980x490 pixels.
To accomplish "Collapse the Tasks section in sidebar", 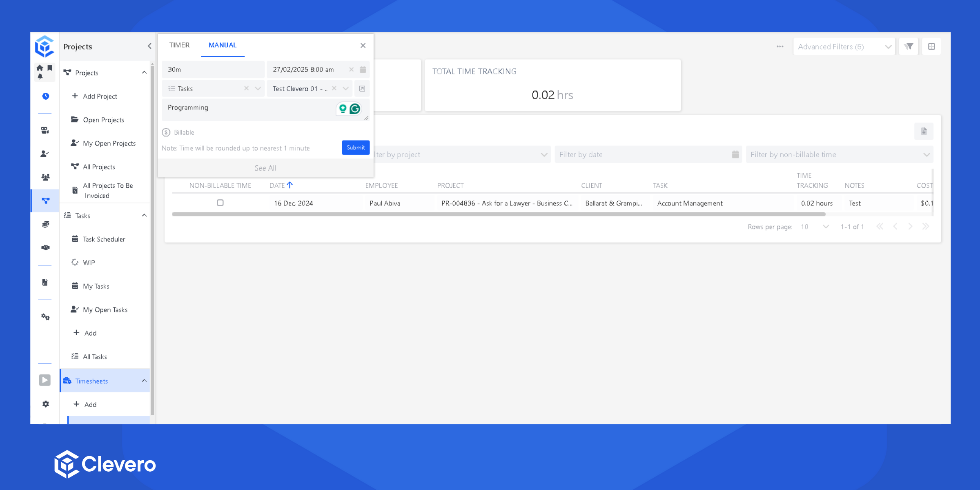I will tap(144, 216).
